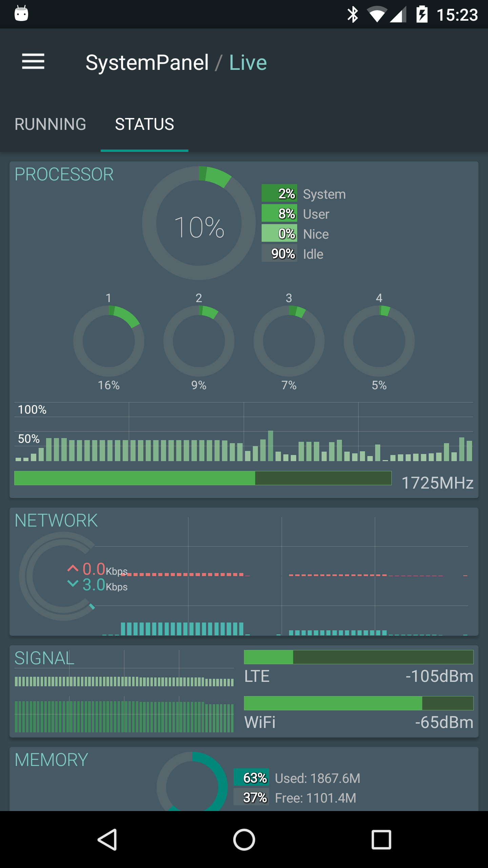Screen dimensions: 488x868
Task: Tap the 90% Idle legend entry
Action: [x=292, y=253]
